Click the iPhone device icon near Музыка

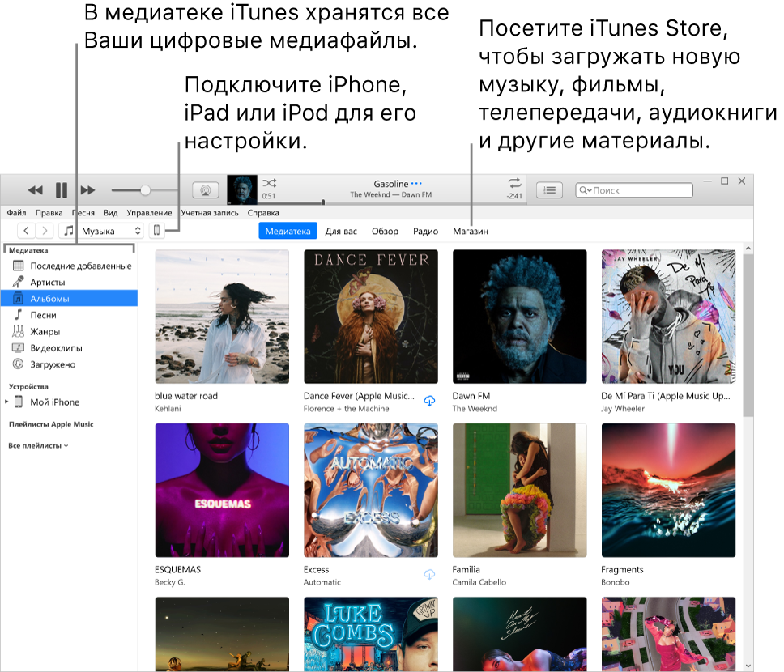coord(157,231)
